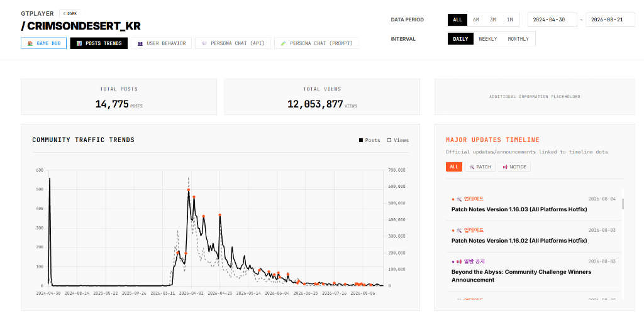Select DAILY interval
This screenshot has width=644, height=313.
[x=460, y=39]
